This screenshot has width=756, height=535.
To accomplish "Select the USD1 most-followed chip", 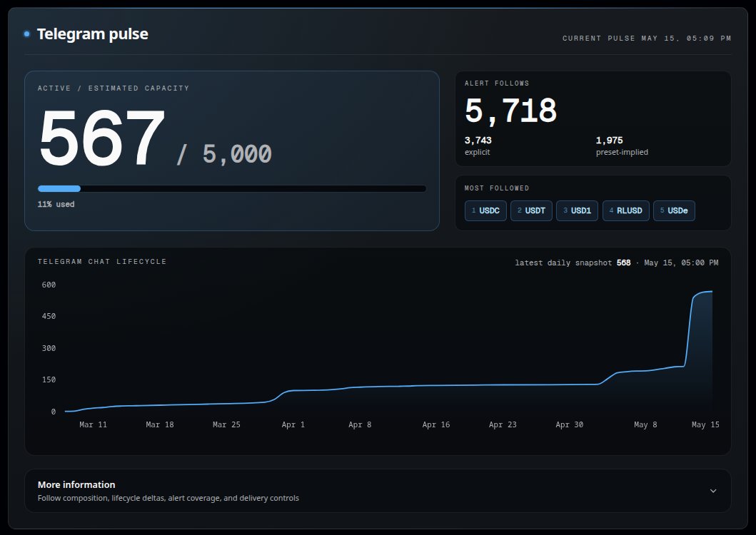I will pyautogui.click(x=577, y=210).
